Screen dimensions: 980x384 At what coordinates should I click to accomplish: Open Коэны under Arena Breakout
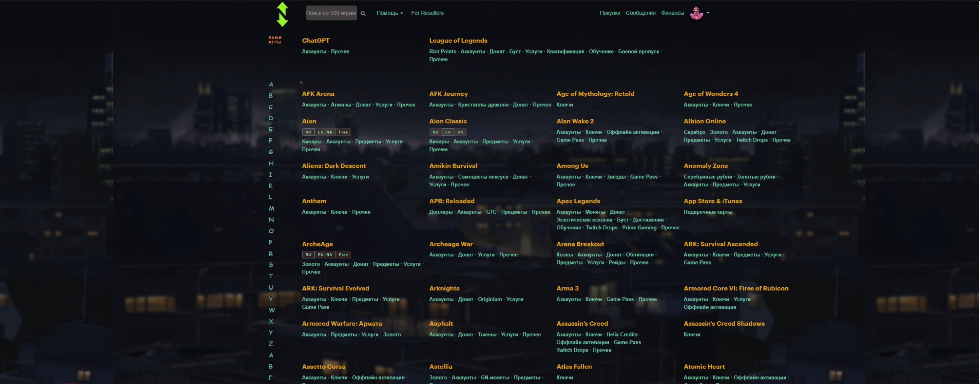pos(564,255)
